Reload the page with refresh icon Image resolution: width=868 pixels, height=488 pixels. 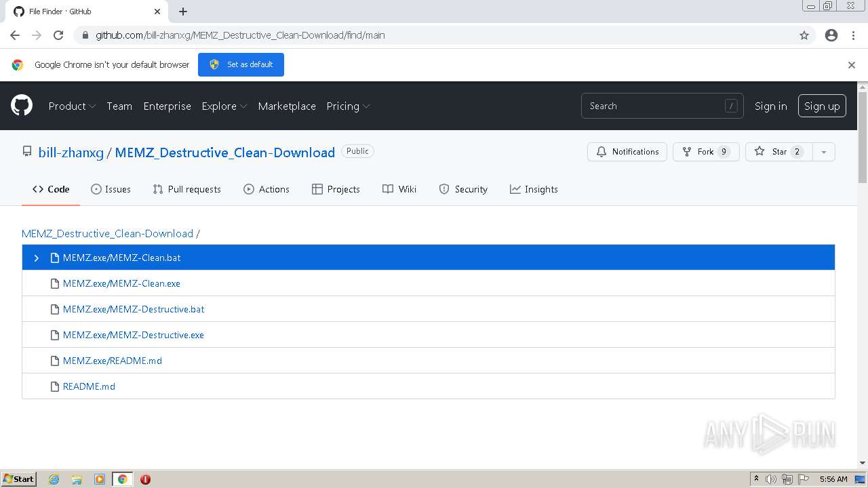click(58, 35)
